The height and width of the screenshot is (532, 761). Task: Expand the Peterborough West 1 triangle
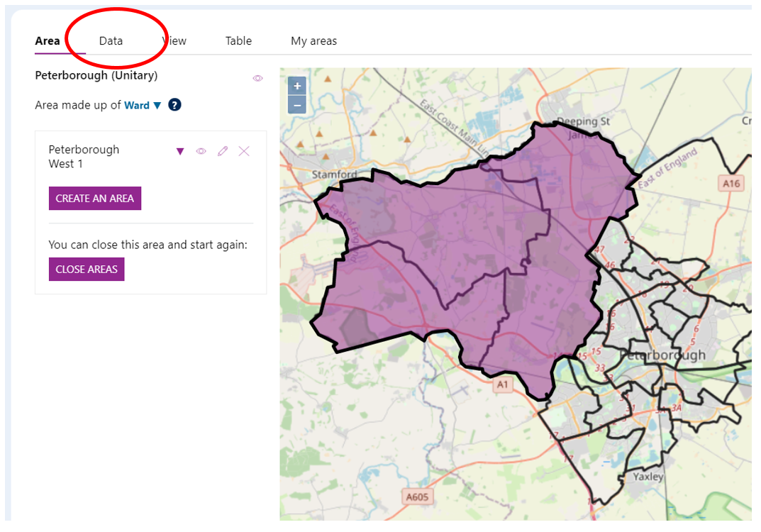(x=180, y=151)
